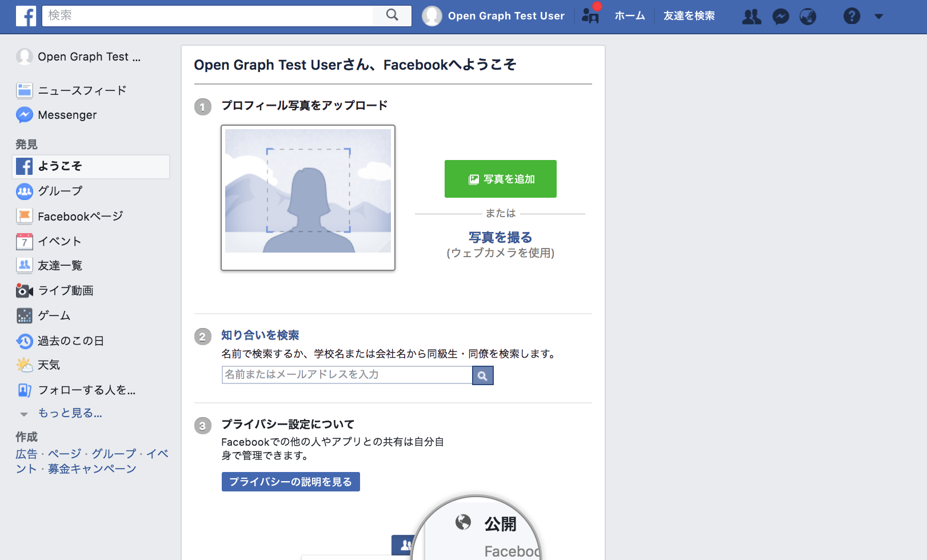This screenshot has width=927, height=560.
Task: Click the 募金キャンペーン link
Action: point(92,469)
